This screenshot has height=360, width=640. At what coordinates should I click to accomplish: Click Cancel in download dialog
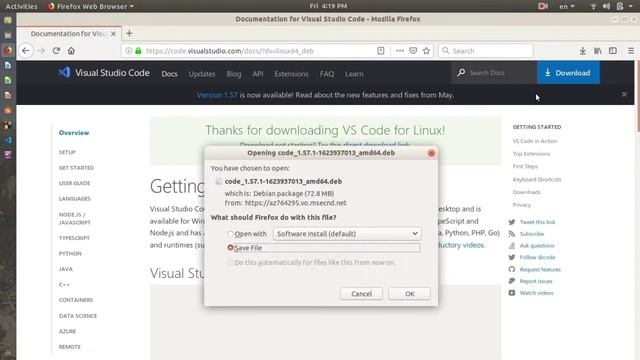click(361, 293)
